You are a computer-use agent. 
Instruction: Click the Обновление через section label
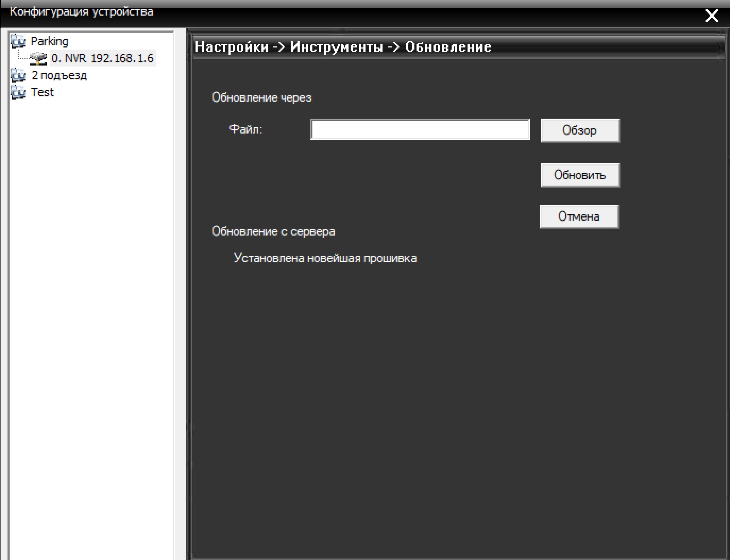pyautogui.click(x=261, y=98)
